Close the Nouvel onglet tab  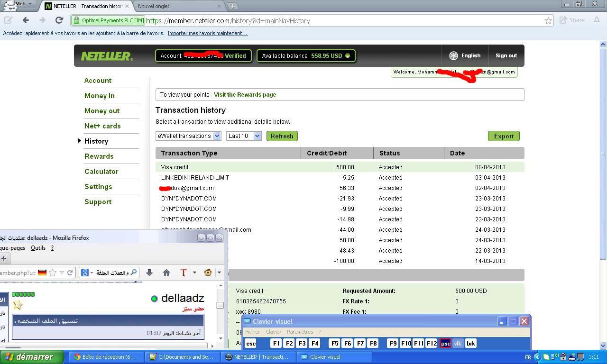pyautogui.click(x=219, y=6)
